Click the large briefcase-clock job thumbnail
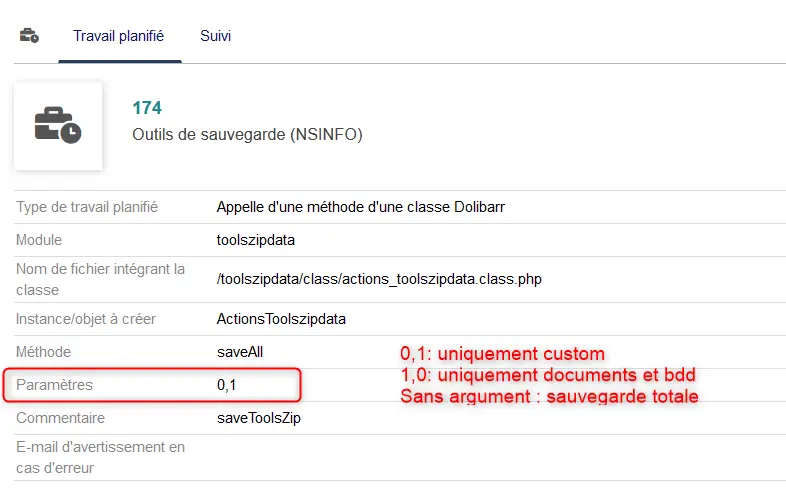 tap(58, 126)
